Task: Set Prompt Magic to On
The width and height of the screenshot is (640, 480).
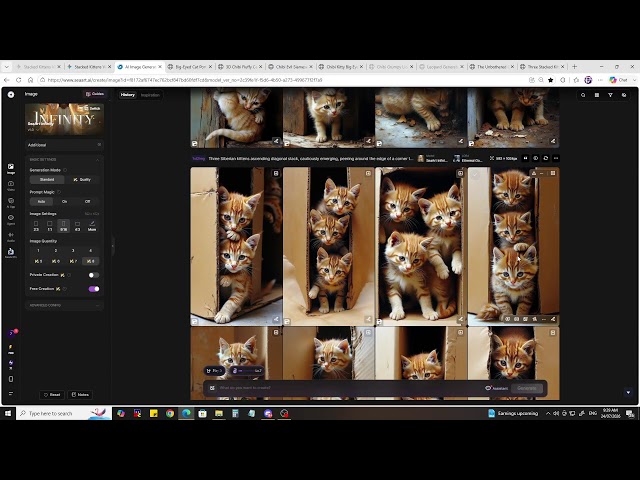Action: (64, 202)
